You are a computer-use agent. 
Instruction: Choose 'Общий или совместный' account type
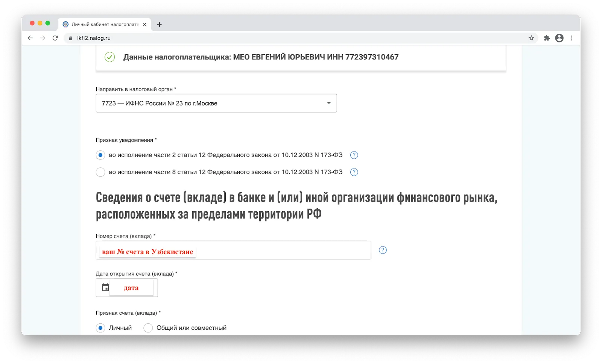[x=148, y=328]
